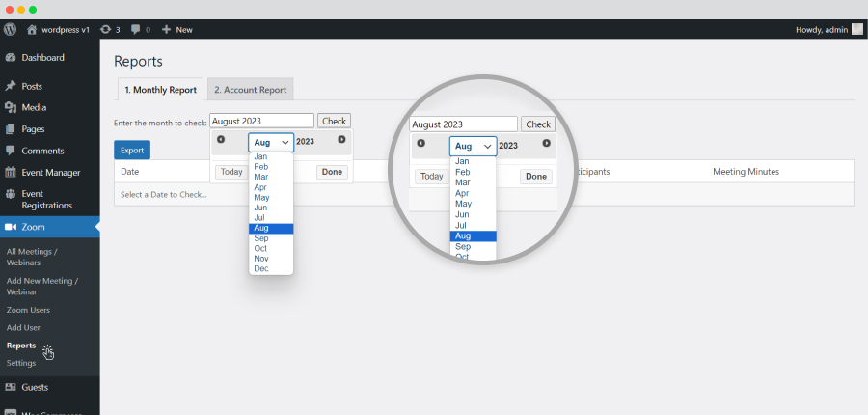Choose Jul in the unmagnified month list

click(x=271, y=218)
